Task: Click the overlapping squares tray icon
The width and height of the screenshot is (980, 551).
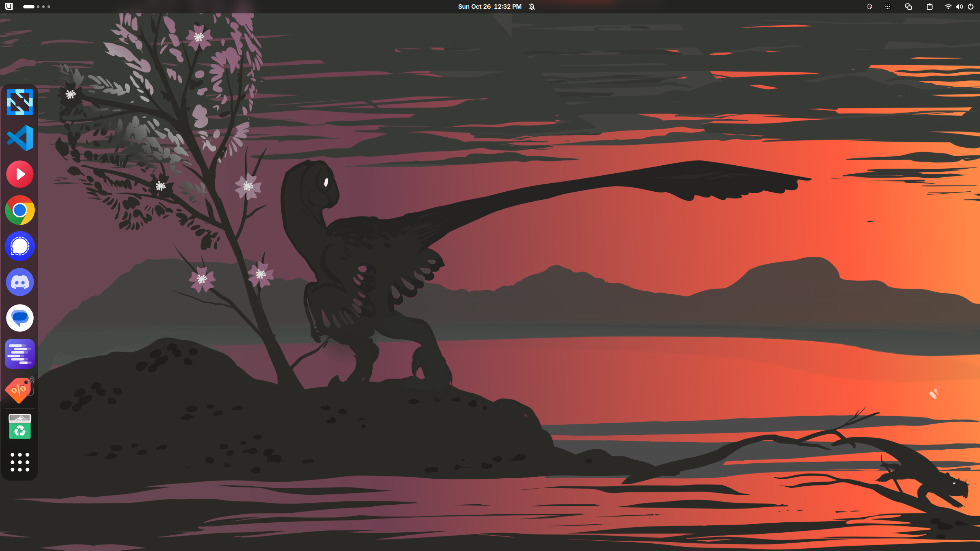Action: point(908,7)
